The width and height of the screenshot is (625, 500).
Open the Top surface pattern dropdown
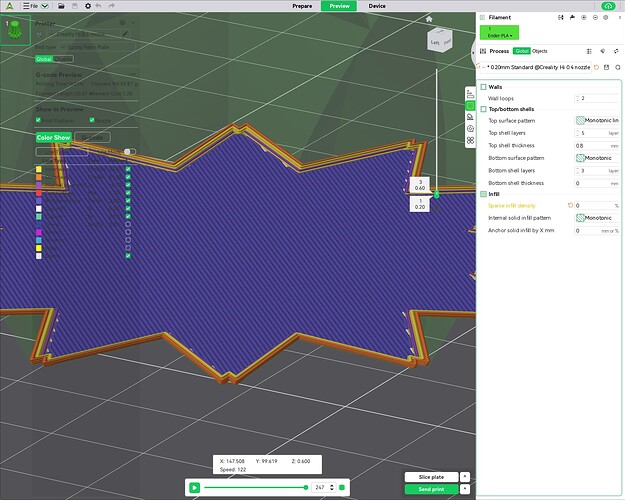tap(597, 120)
